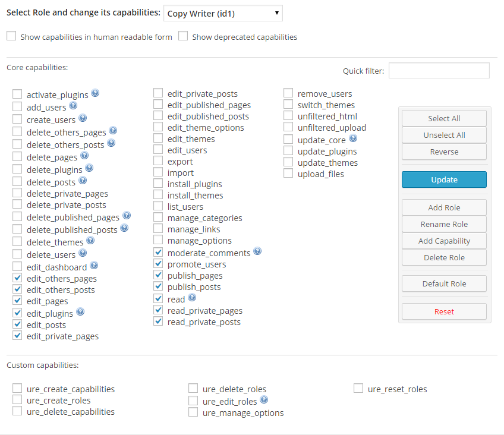Click the Delete Role button
The height and width of the screenshot is (435, 504).
pyautogui.click(x=444, y=258)
